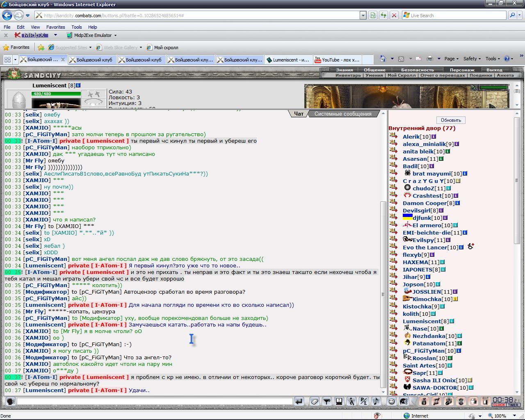Click the chat message input field

coord(155,402)
